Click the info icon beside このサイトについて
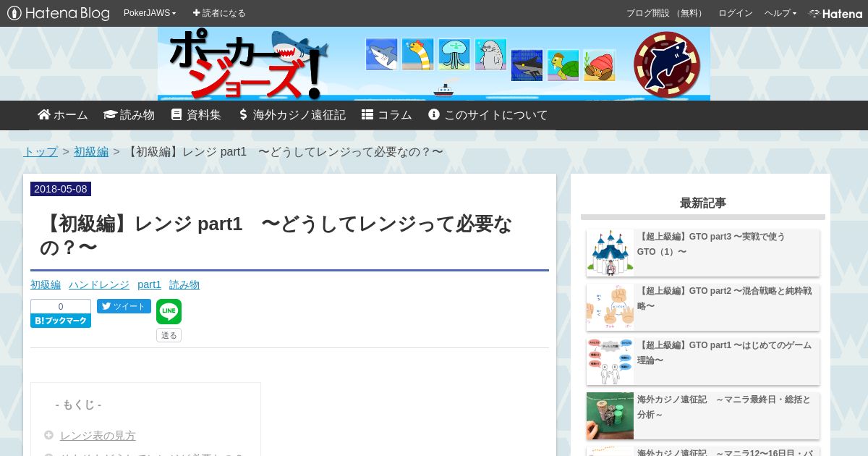 [x=434, y=114]
